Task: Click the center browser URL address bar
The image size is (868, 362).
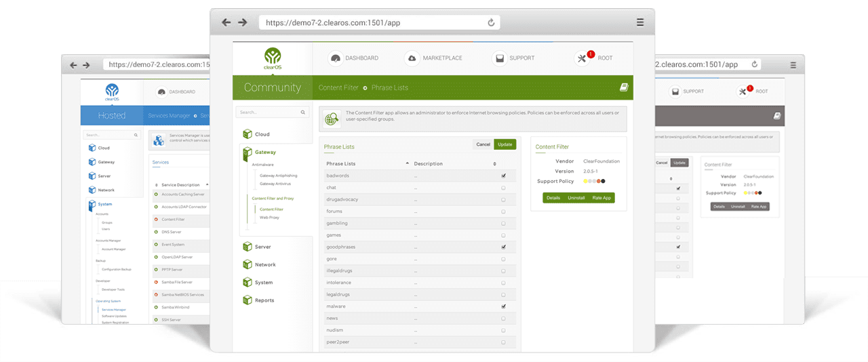Action: 380,22
